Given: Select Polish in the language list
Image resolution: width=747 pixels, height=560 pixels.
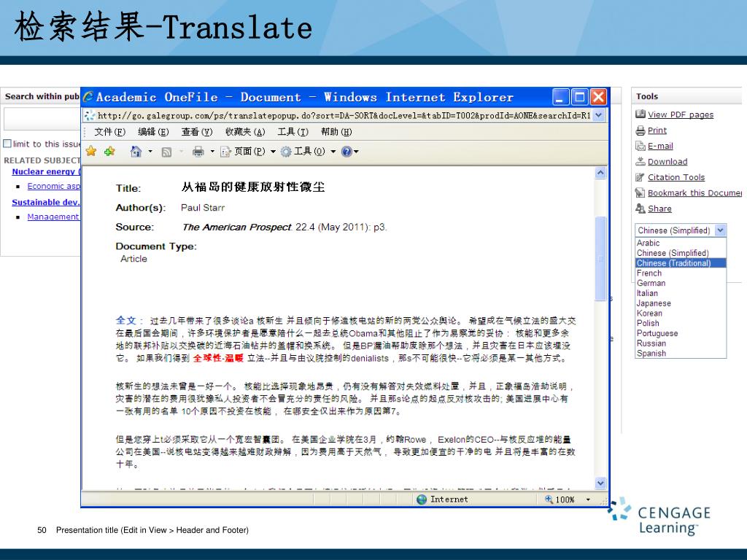Looking at the screenshot, I should point(681,323).
